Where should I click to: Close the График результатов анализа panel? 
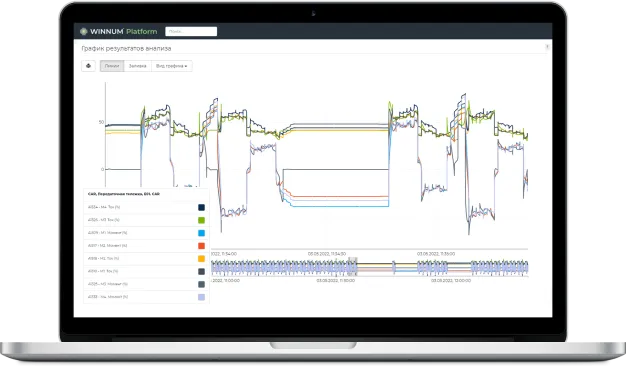[x=547, y=47]
